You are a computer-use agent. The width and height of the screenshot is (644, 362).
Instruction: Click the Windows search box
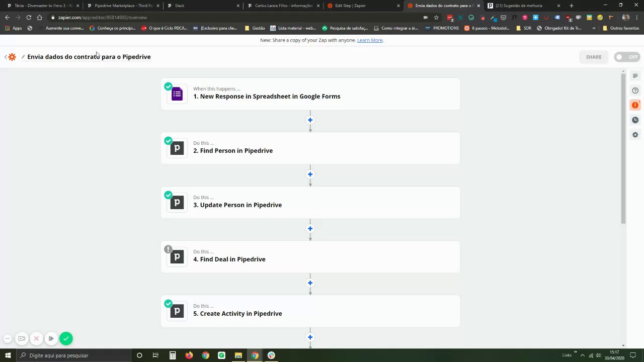[x=73, y=355]
